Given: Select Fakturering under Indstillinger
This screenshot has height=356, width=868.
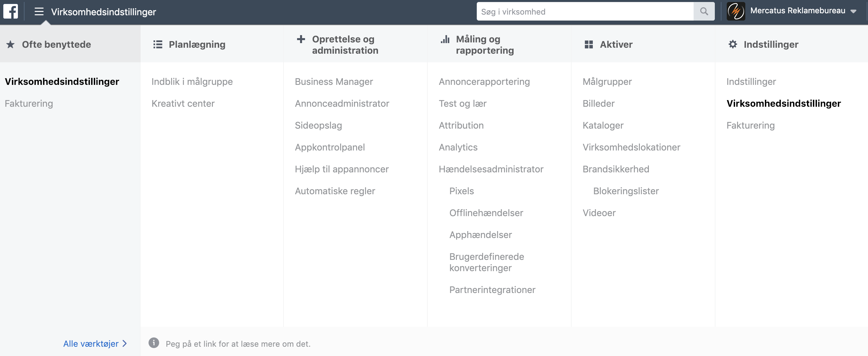Looking at the screenshot, I should (x=750, y=125).
